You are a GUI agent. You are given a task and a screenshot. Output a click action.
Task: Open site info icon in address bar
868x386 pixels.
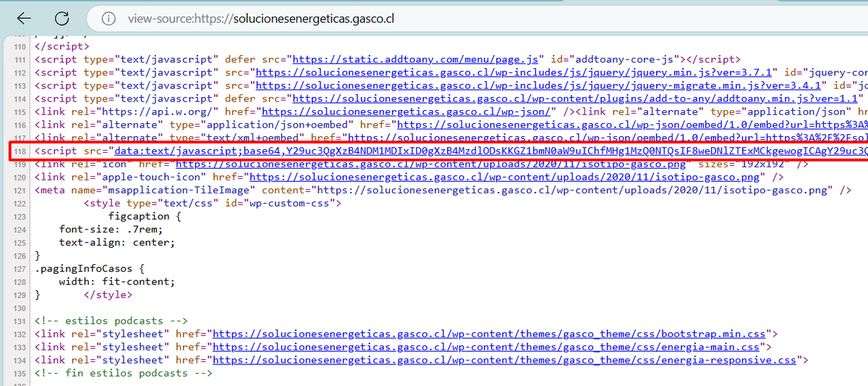pyautogui.click(x=108, y=18)
